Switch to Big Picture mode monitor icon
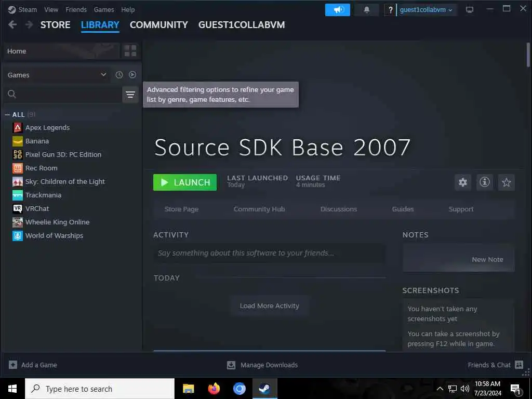Image resolution: width=532 pixels, height=399 pixels. pos(470,9)
